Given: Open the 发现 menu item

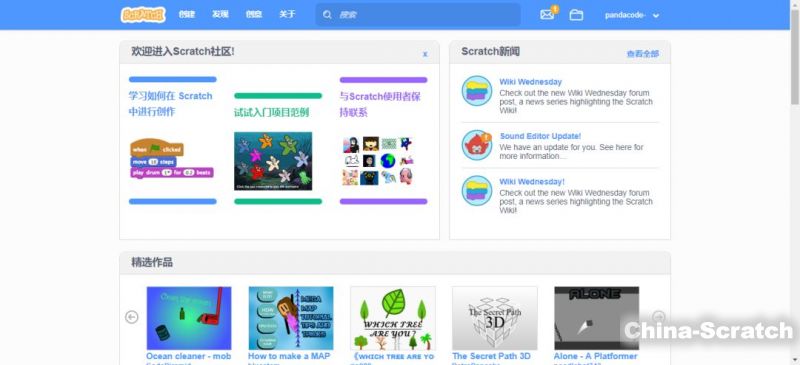Looking at the screenshot, I should pos(220,14).
